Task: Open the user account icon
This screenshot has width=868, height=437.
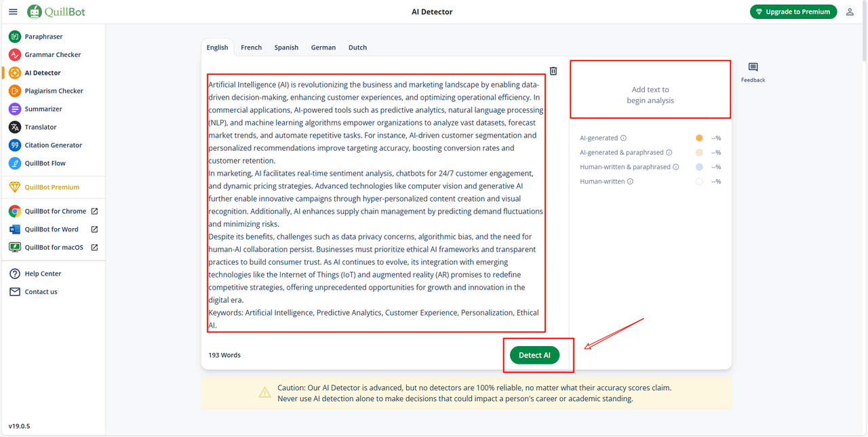Action: click(850, 12)
